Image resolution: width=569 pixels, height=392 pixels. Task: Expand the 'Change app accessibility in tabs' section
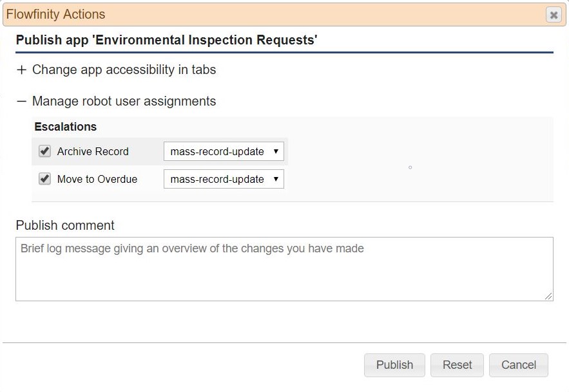tap(124, 70)
